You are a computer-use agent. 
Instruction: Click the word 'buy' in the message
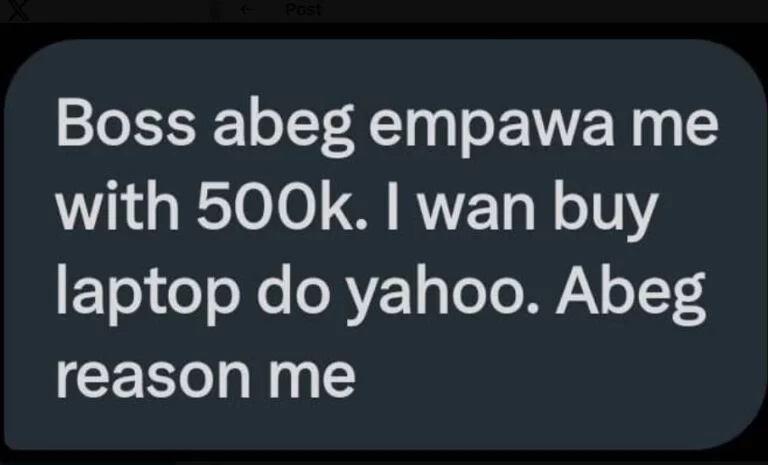pyautogui.click(x=605, y=210)
